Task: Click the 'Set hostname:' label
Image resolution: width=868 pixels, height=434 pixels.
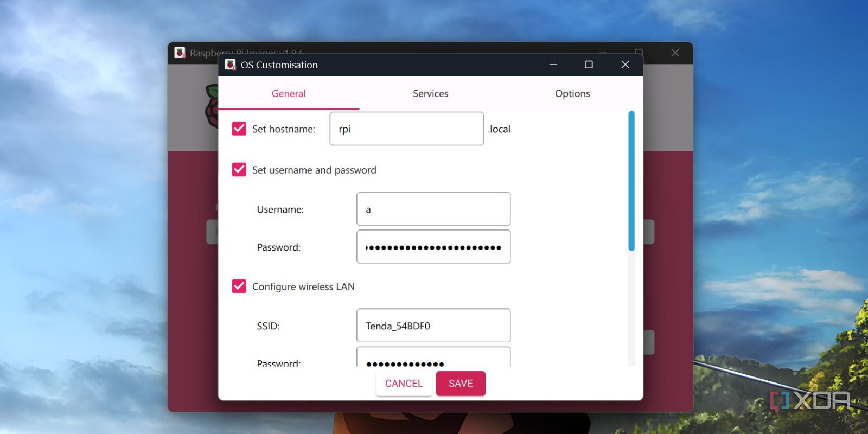Action: click(x=283, y=129)
